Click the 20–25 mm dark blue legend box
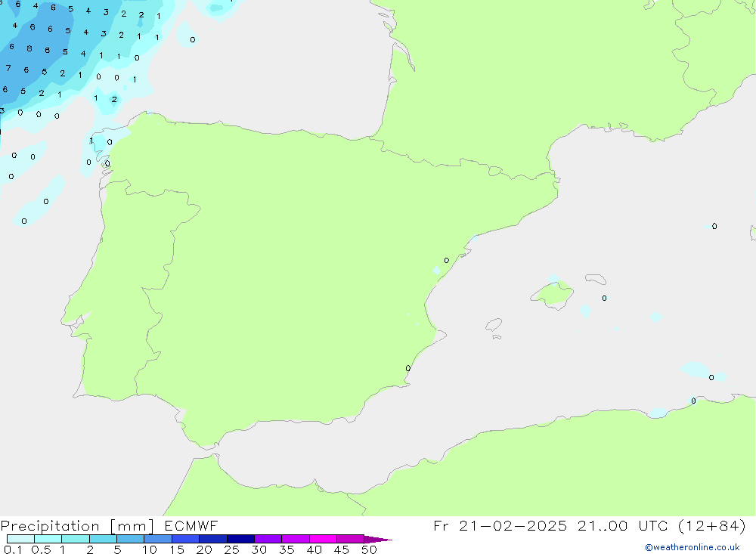Screen dimensions: 756x554 tap(213, 539)
